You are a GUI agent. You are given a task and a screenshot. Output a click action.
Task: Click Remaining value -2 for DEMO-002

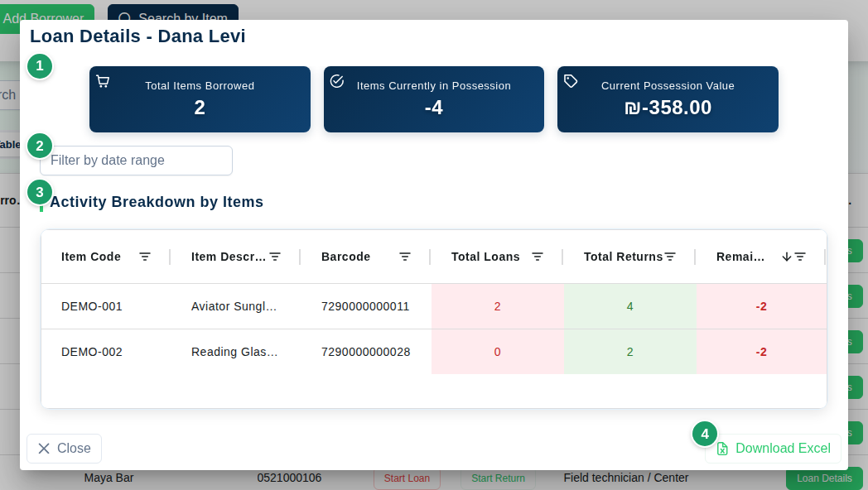click(761, 352)
